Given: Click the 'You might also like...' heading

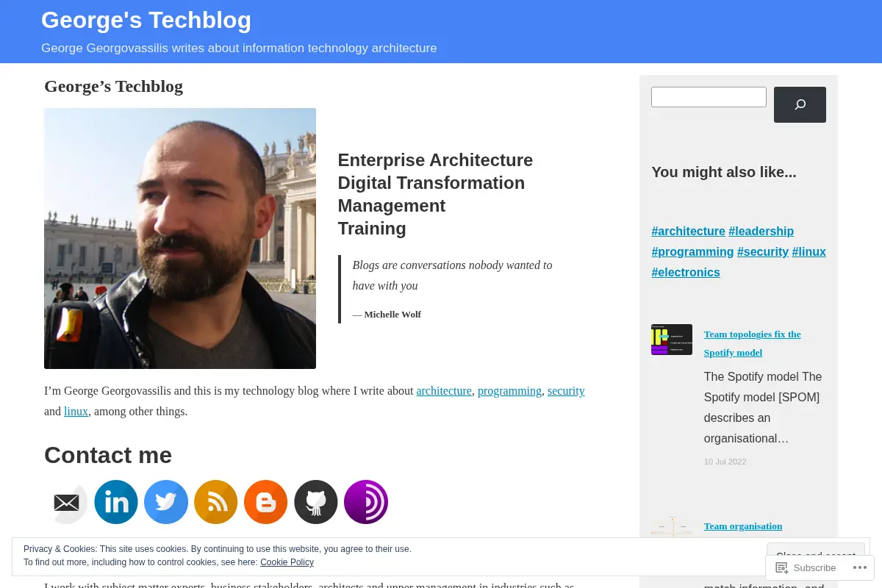Looking at the screenshot, I should [x=724, y=172].
